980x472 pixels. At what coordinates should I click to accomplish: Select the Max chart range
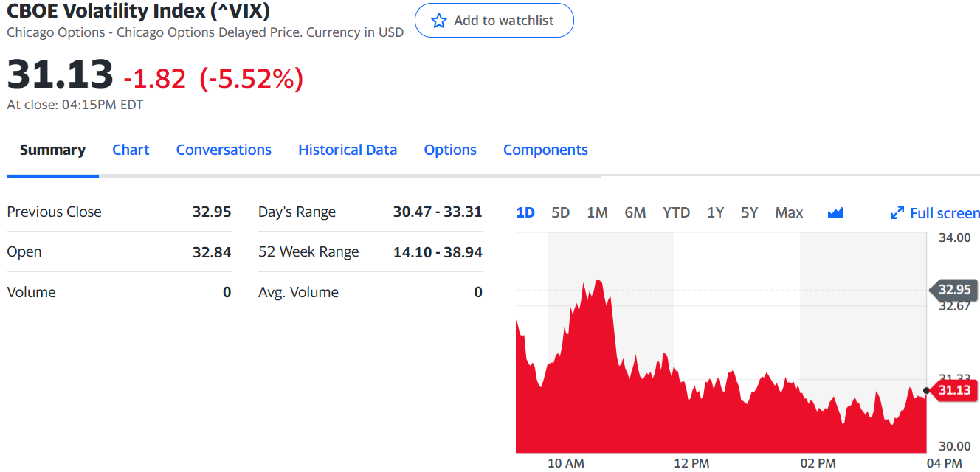[x=789, y=212]
